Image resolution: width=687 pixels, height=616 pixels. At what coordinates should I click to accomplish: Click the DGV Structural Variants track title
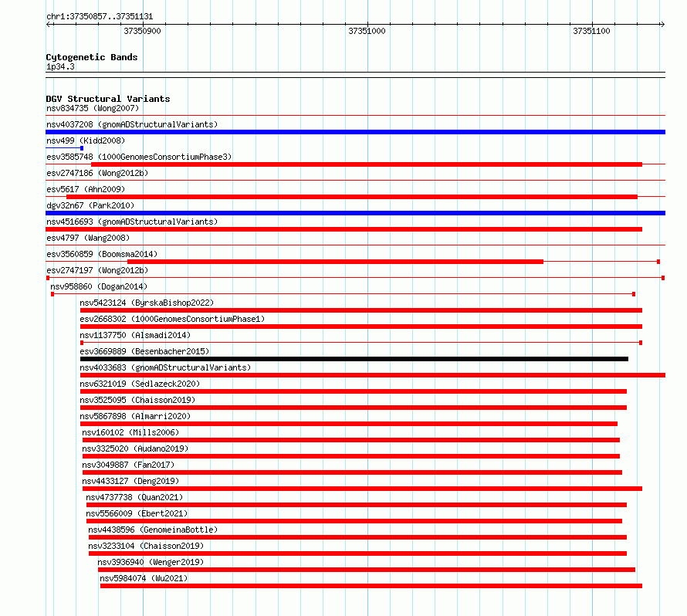tap(108, 99)
